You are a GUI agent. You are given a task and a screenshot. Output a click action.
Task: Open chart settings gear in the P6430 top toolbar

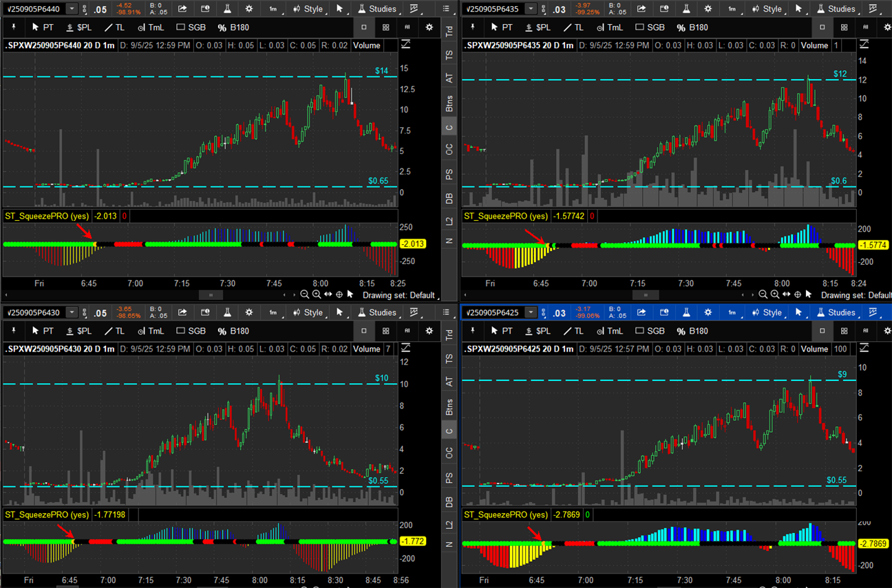point(248,313)
